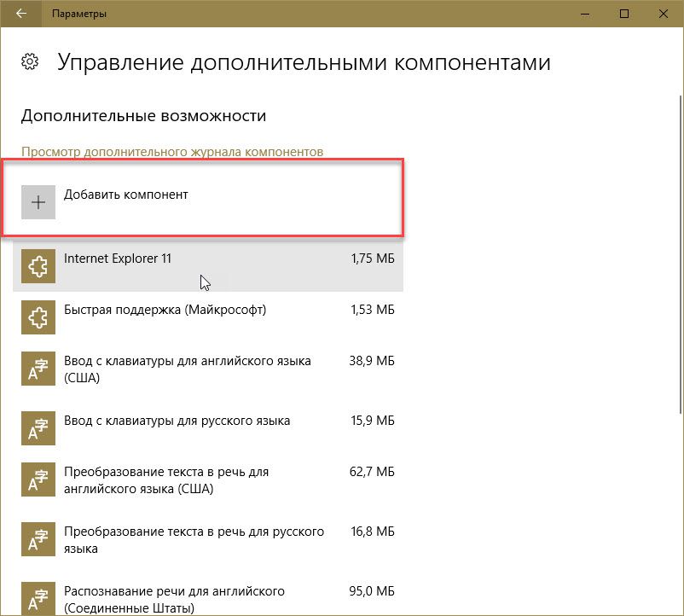Click icon for English text-to-speech component

[x=38, y=480]
